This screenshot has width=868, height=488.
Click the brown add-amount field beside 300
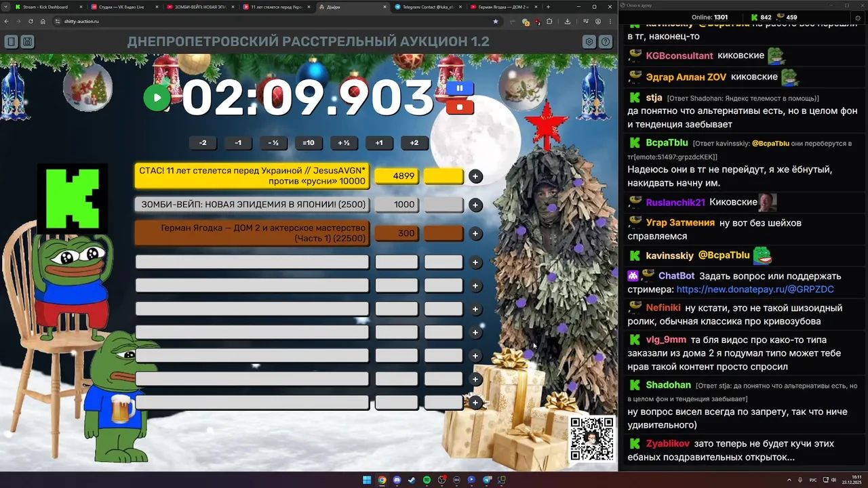pyautogui.click(x=443, y=233)
